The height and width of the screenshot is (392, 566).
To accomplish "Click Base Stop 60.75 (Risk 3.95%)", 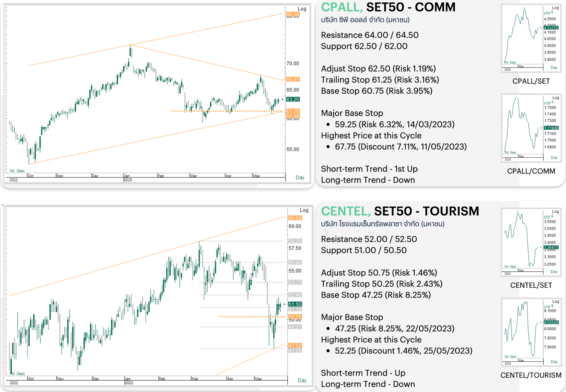I will coord(376,91).
